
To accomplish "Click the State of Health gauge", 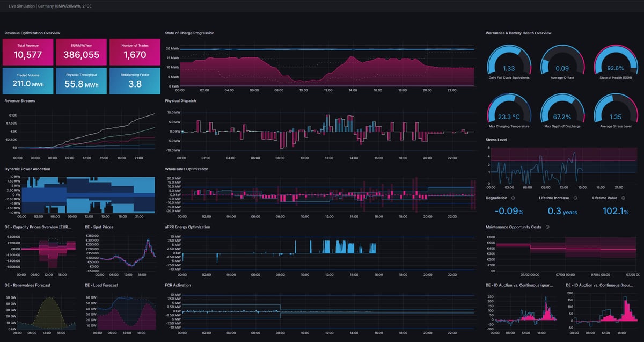I will coord(615,61).
